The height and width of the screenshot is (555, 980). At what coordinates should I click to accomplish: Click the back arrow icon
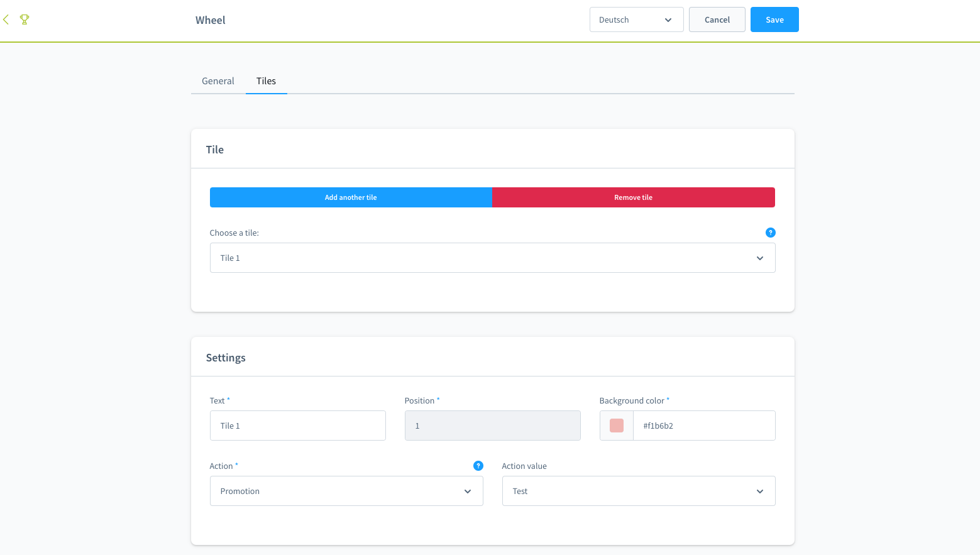click(6, 19)
